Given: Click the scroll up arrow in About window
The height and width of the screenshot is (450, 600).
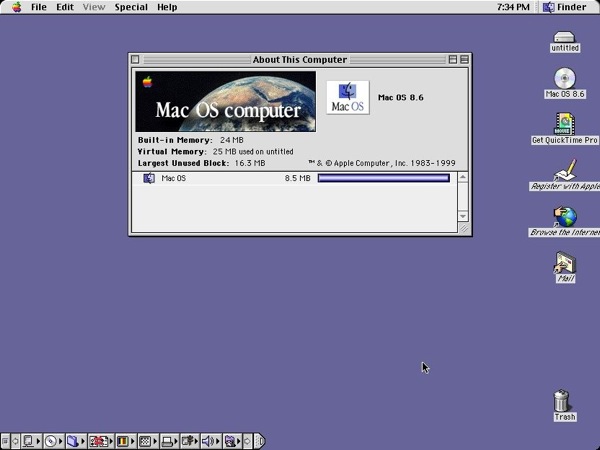Looking at the screenshot, I should pyautogui.click(x=463, y=177).
